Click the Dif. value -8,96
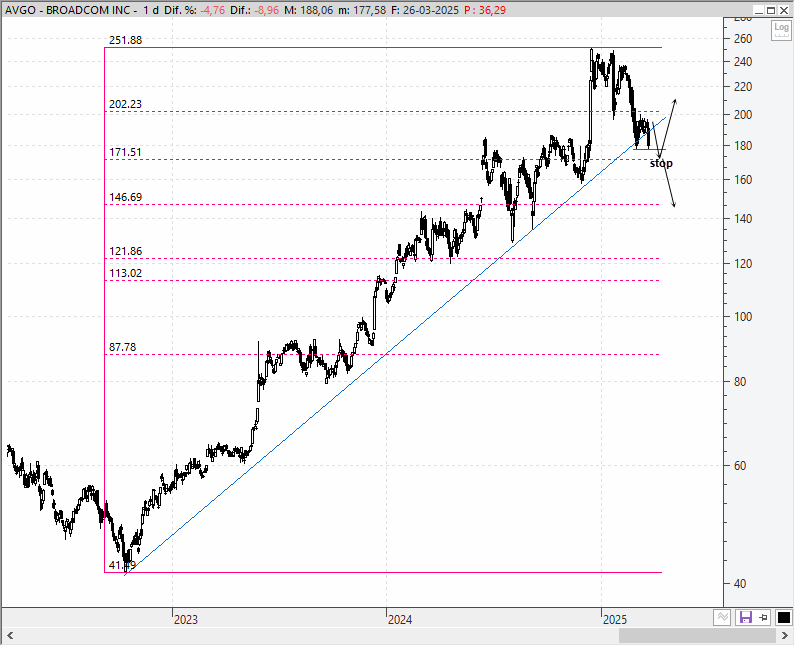The height and width of the screenshot is (646, 795). click(x=267, y=10)
